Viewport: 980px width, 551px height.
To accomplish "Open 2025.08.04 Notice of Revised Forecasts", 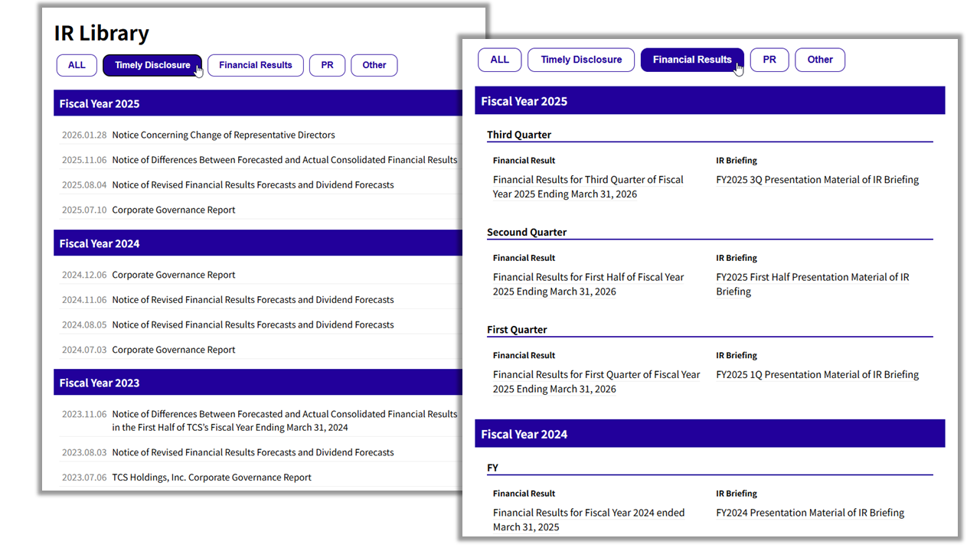I will pos(253,184).
